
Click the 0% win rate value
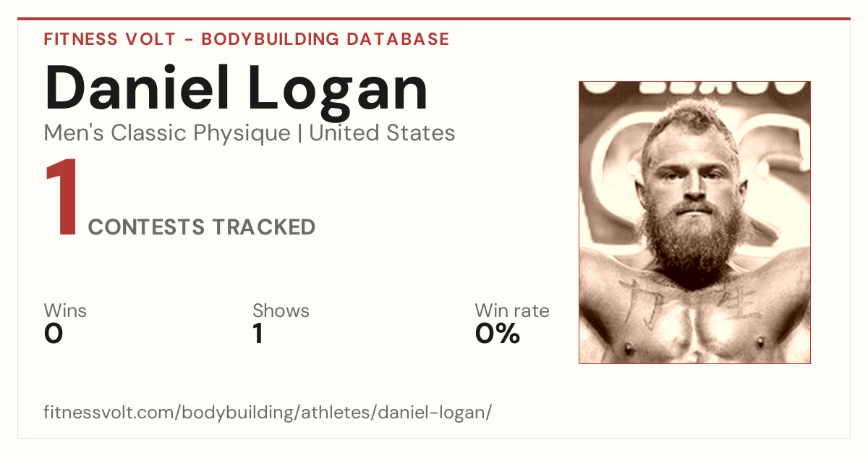[x=498, y=334]
